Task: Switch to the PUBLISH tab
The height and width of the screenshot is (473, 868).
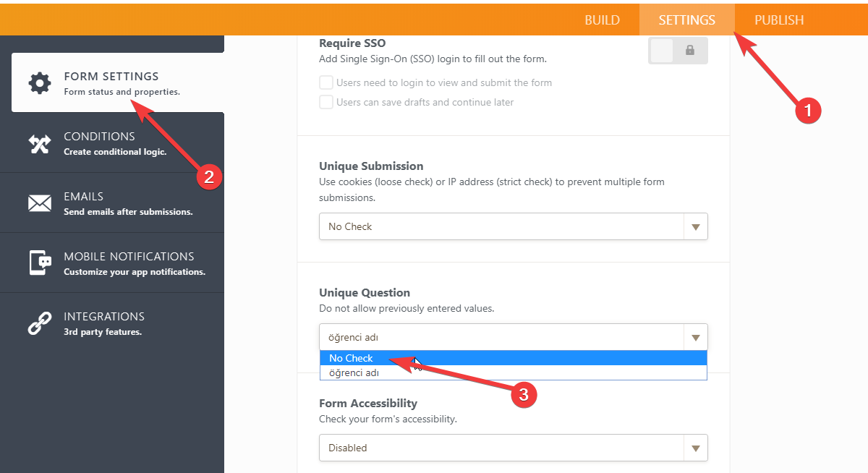Action: [x=779, y=20]
